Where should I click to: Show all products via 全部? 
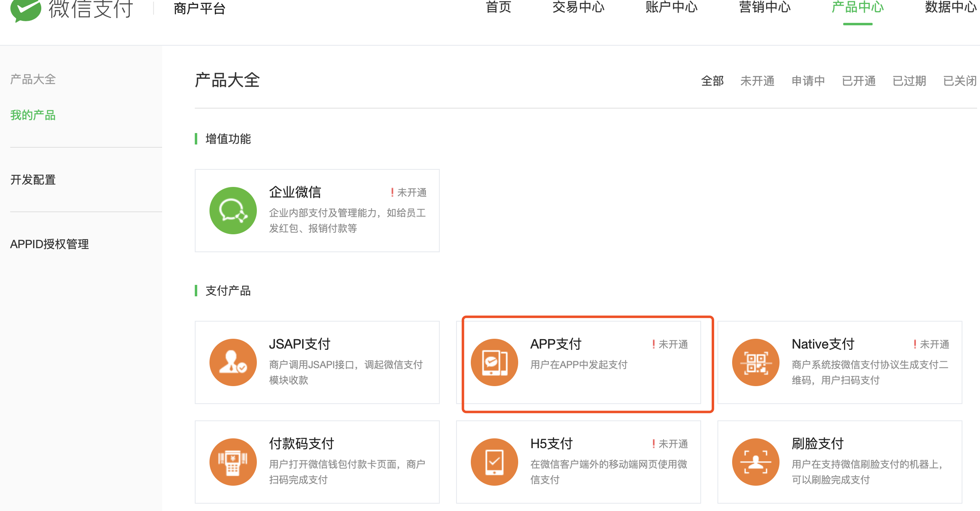713,81
